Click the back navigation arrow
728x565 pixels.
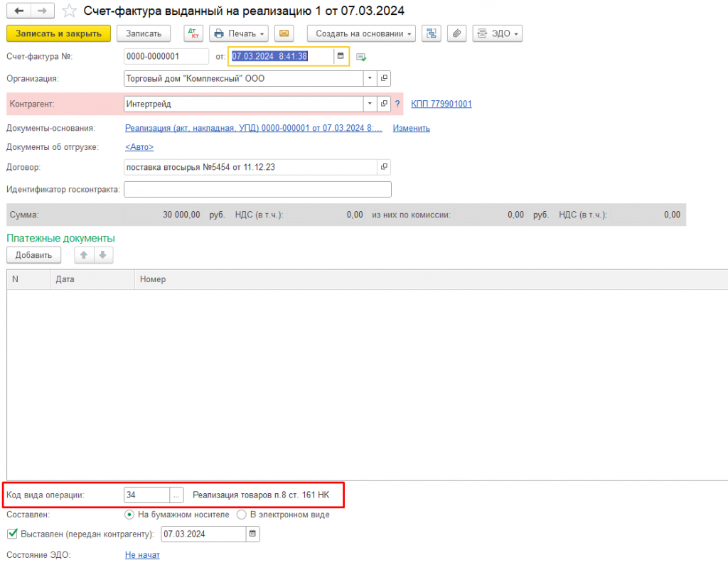pos(19,11)
